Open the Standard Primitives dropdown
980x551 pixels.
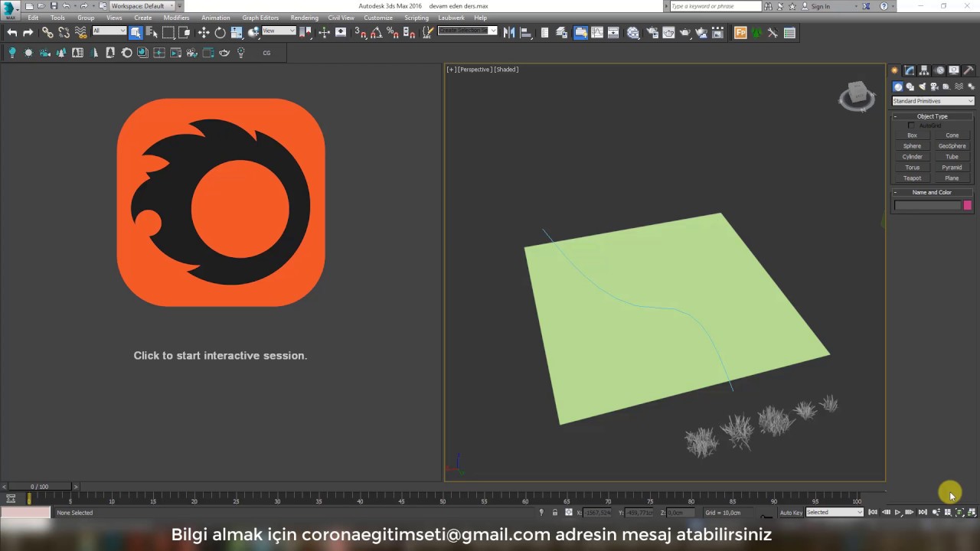(x=933, y=101)
